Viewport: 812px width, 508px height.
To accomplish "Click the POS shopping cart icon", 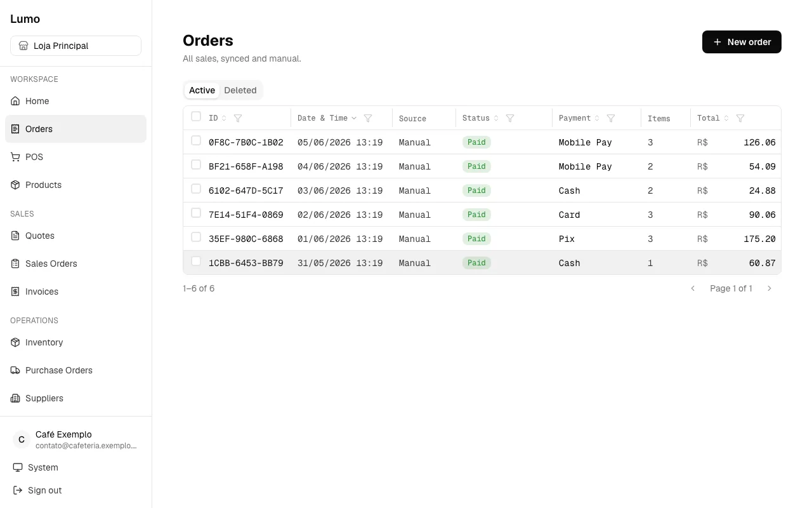I will (x=15, y=157).
